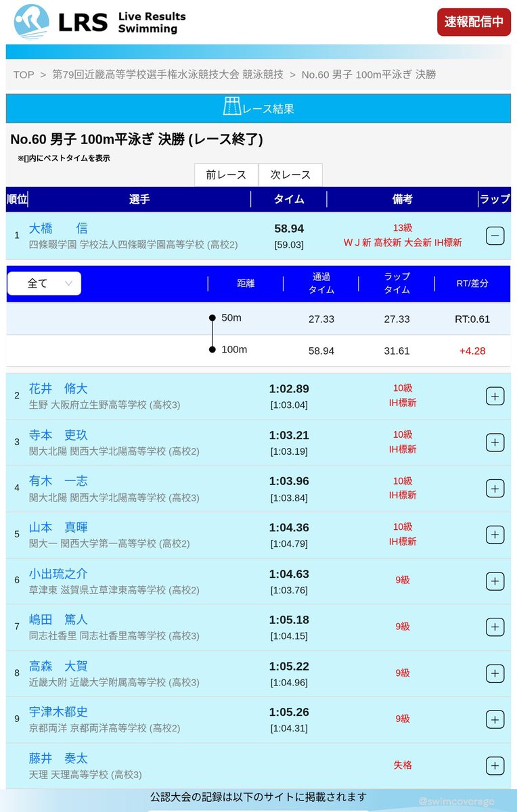Open swimmer profile 高森 大賀
517x812 pixels.
(x=58, y=667)
